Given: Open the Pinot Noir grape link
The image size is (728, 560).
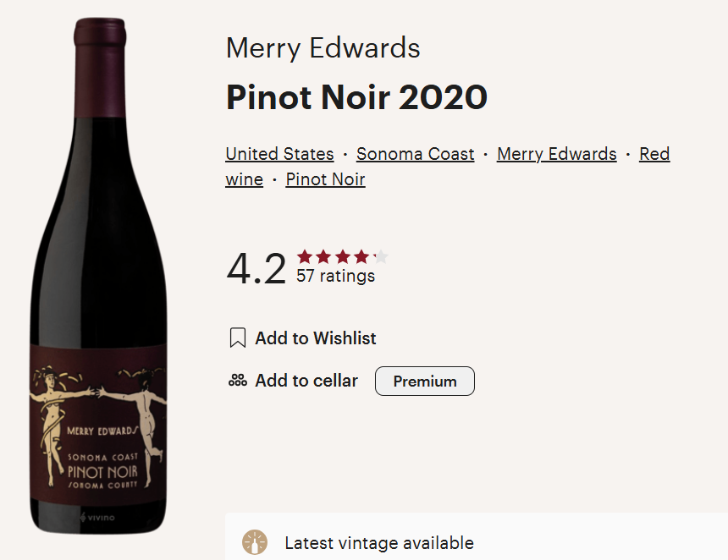Looking at the screenshot, I should [325, 179].
